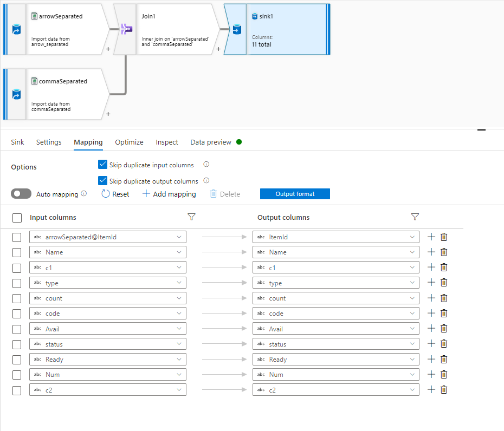Viewport: 504px width, 431px height.
Task: Add a transformation after commaSeparated with plus
Action: 108,114
